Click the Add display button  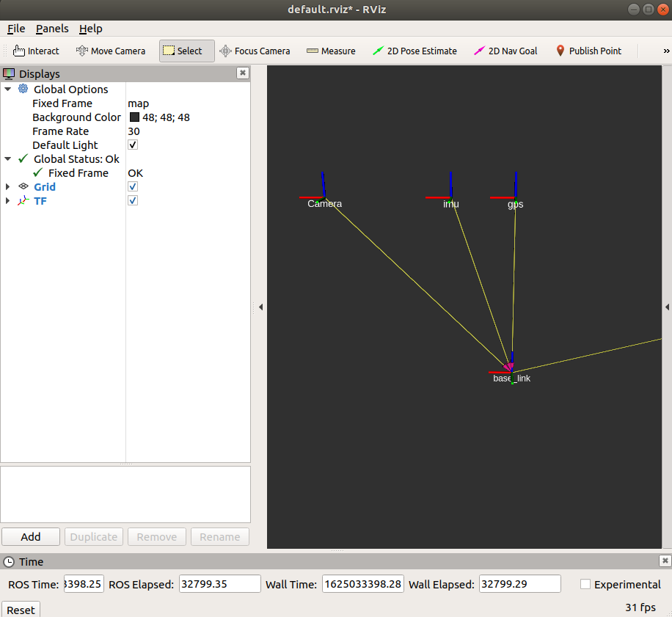(31, 536)
